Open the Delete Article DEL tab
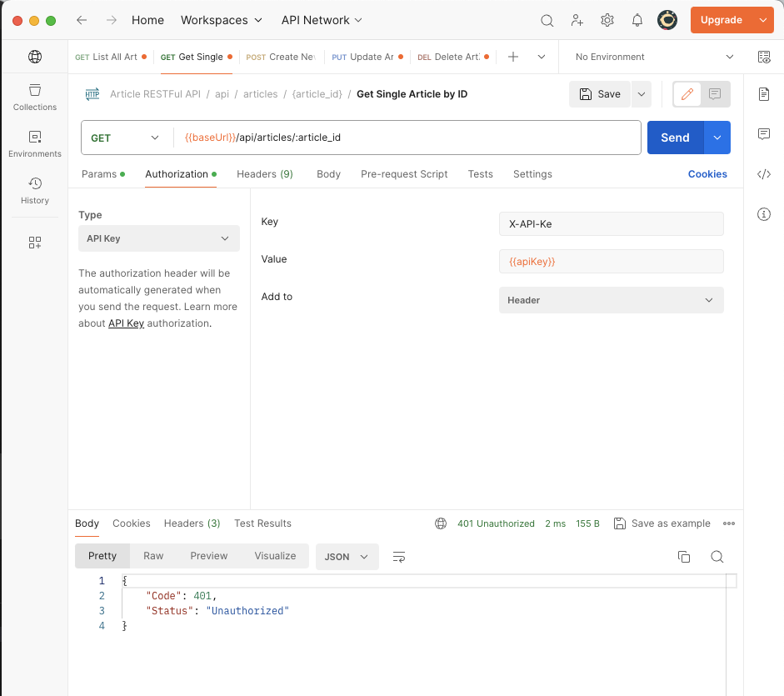This screenshot has width=784, height=696. [x=453, y=57]
